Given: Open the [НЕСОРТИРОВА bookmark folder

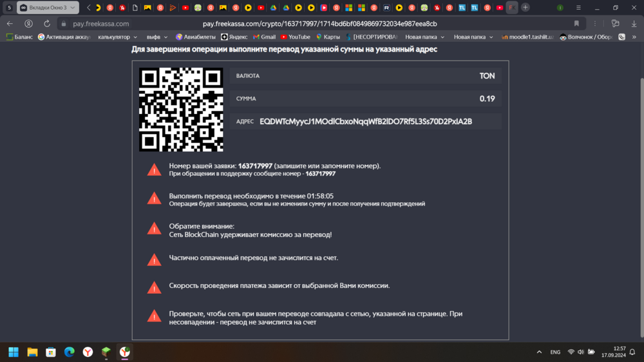Looking at the screenshot, I should [x=372, y=37].
